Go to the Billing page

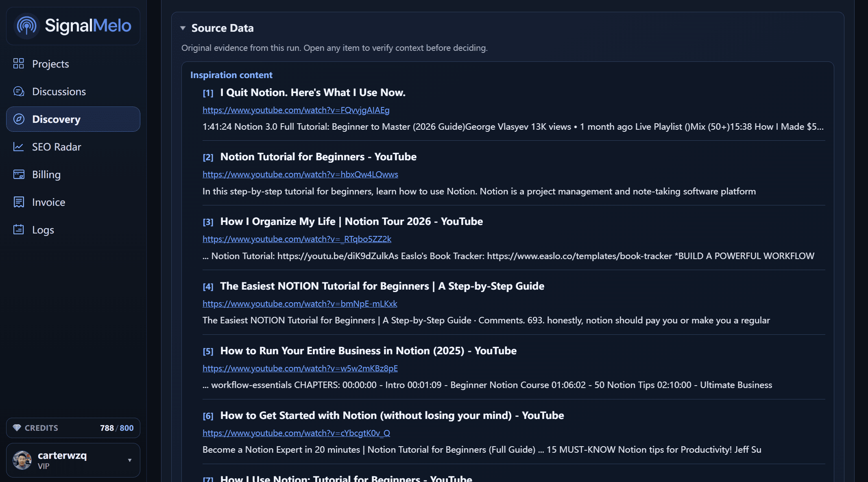46,174
